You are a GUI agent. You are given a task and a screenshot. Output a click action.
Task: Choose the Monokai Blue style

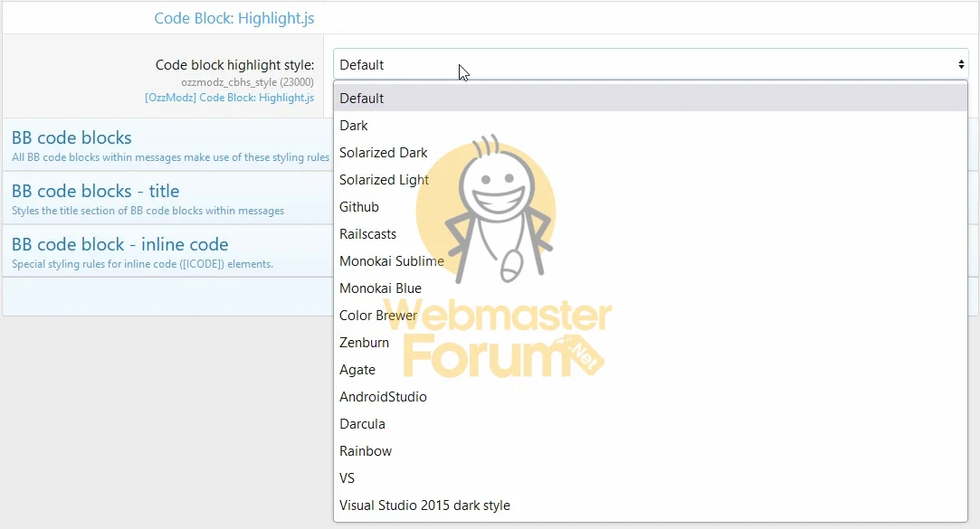tap(651, 288)
